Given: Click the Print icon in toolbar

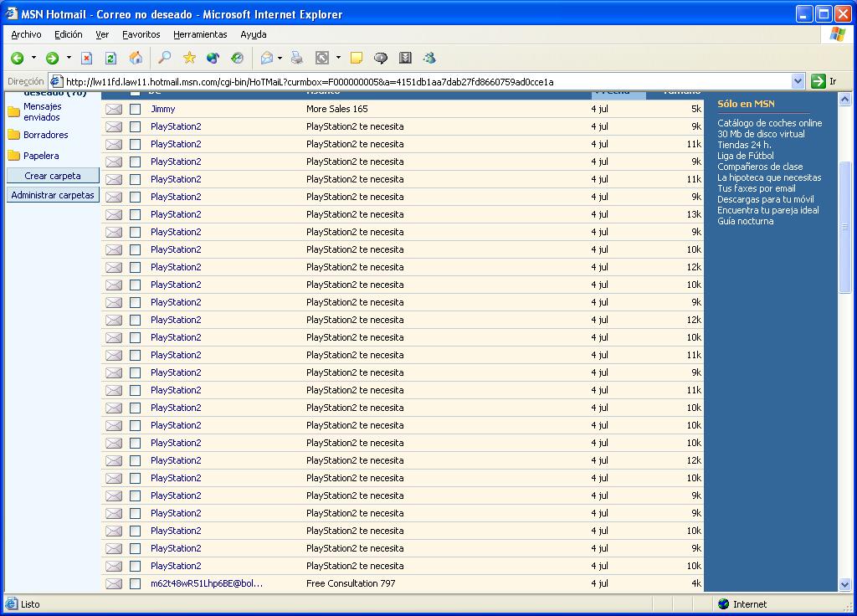Looking at the screenshot, I should click(296, 58).
